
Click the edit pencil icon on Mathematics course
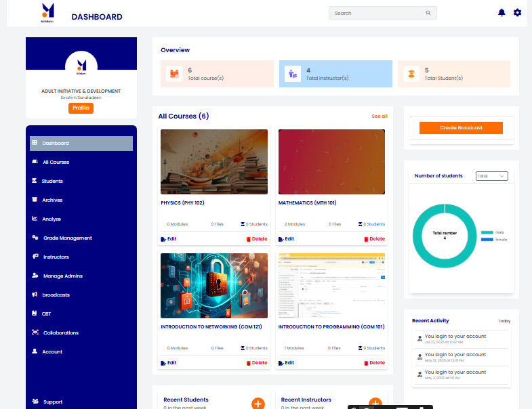[x=281, y=239]
